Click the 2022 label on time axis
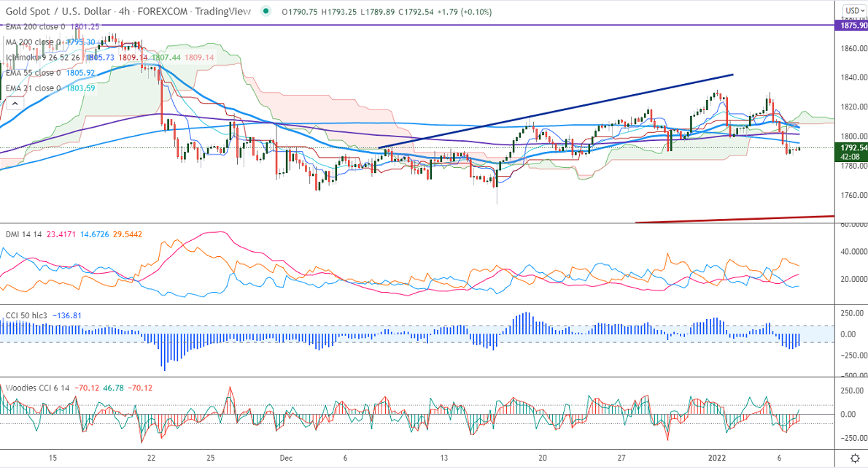The height and width of the screenshot is (473, 868). coord(717,458)
